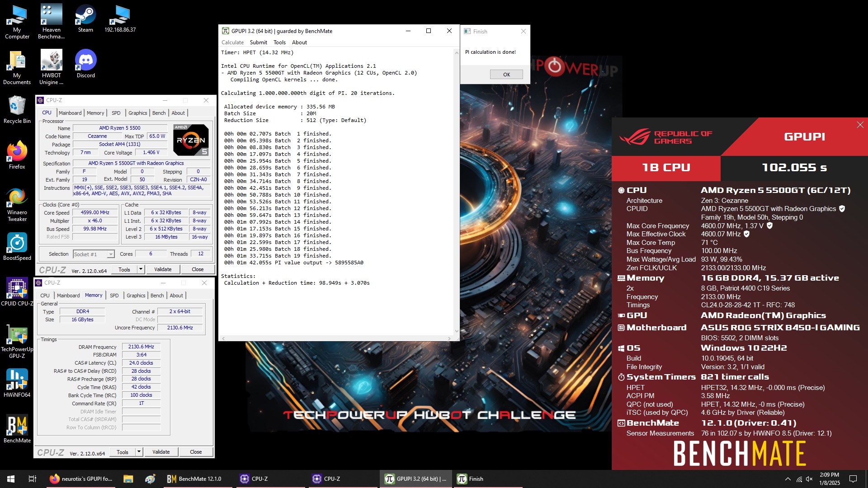Open Submit menu in GPUPI
Image resolution: width=868 pixels, height=488 pixels.
point(258,42)
